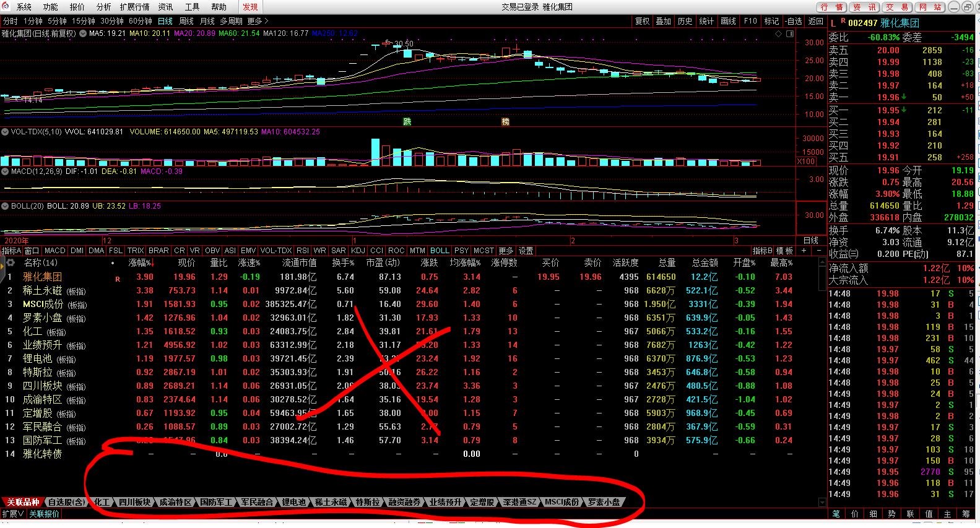The width and height of the screenshot is (980, 528).
Task: Click the minus button beside 模板
Action: (818, 251)
